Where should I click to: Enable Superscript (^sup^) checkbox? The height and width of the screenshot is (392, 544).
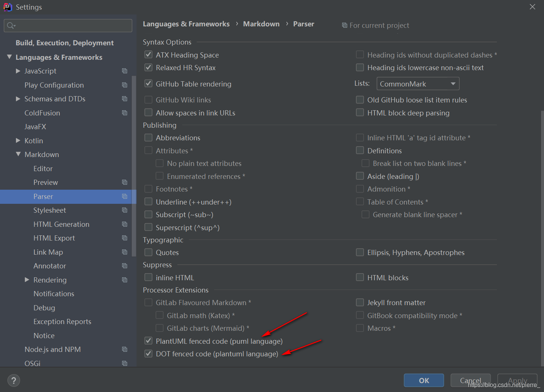[148, 227]
